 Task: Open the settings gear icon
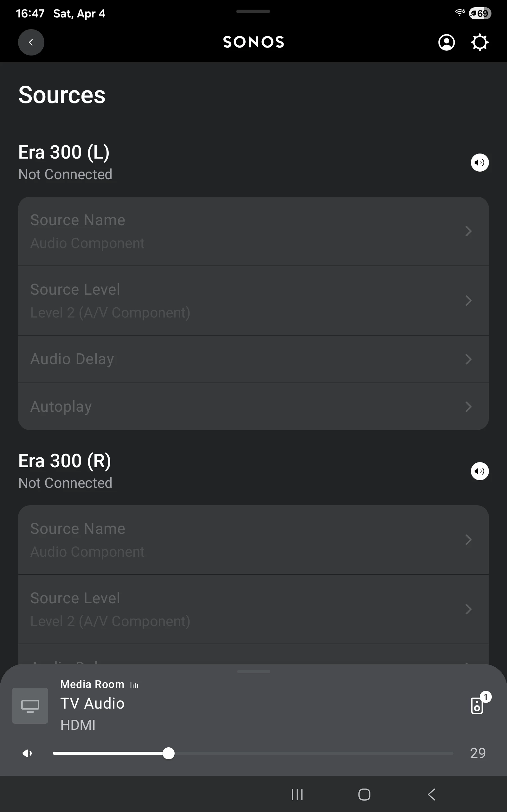click(x=479, y=42)
